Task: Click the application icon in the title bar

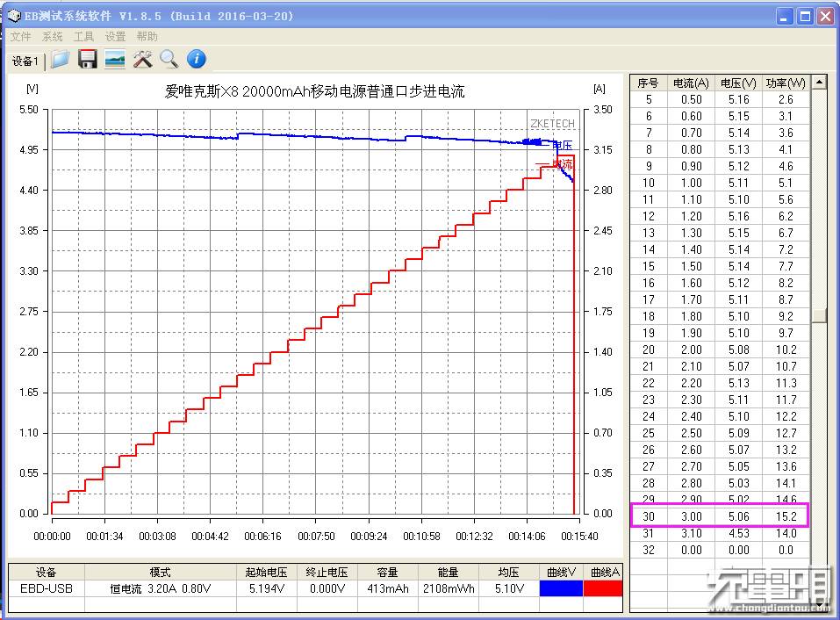Action: tap(14, 16)
